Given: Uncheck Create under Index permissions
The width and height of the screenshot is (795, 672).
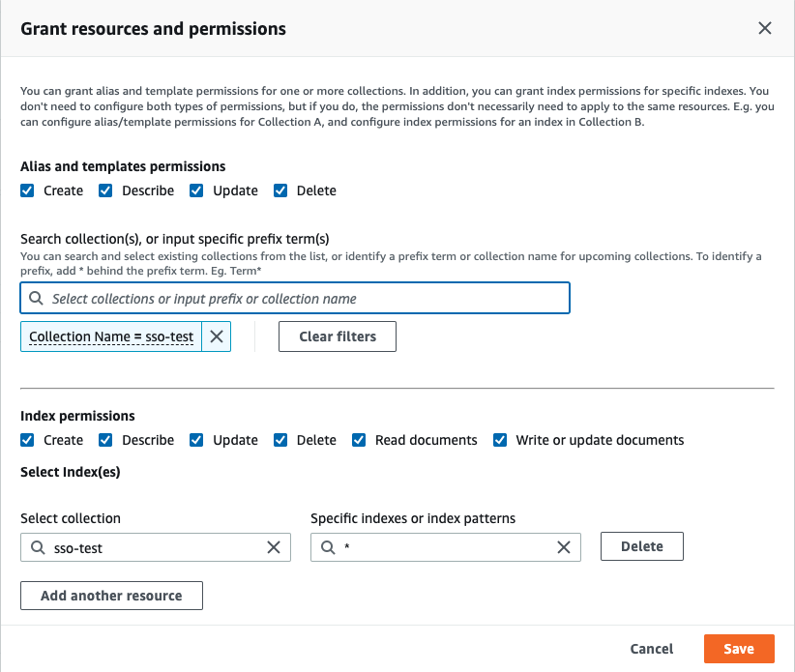Looking at the screenshot, I should click(x=27, y=440).
